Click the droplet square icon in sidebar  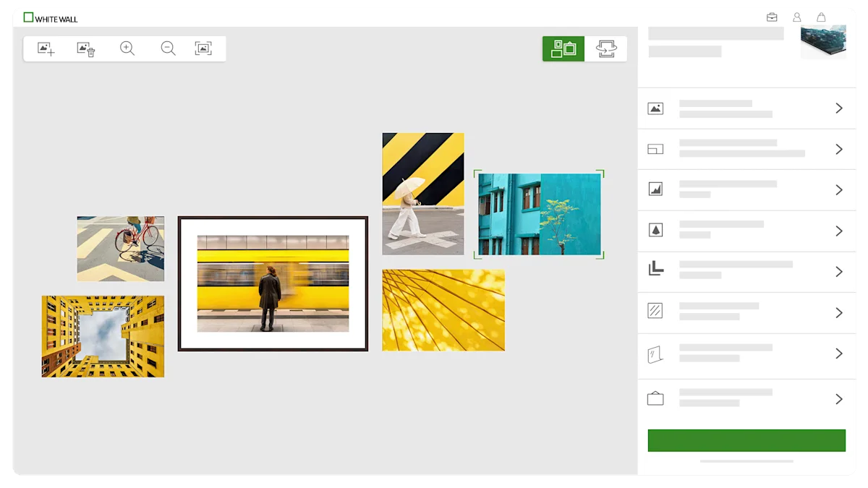click(655, 231)
